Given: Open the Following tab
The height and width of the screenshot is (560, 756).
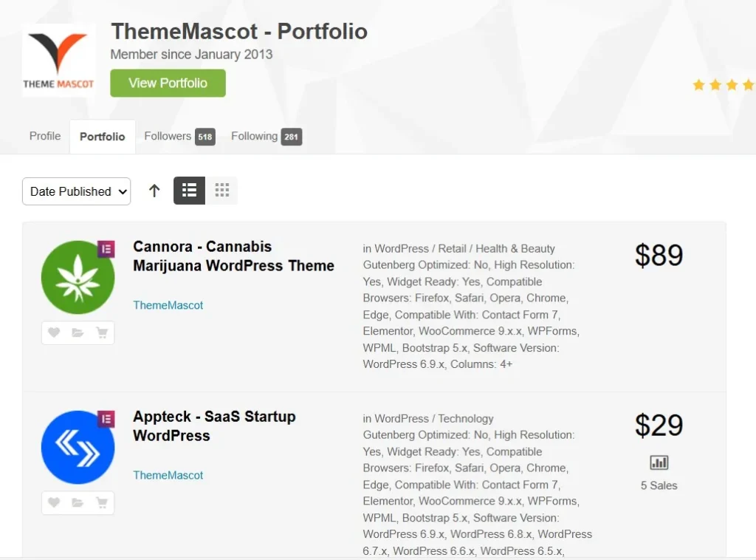Looking at the screenshot, I should tap(265, 136).
